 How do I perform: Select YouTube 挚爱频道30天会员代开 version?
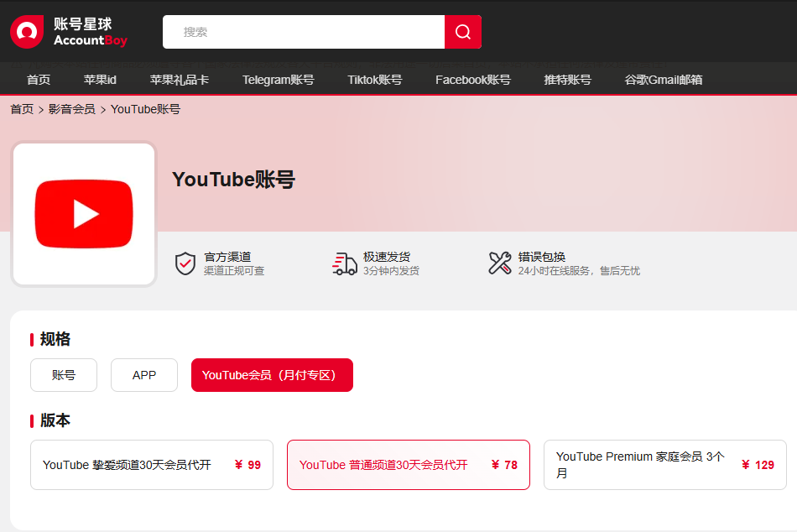[x=151, y=465]
